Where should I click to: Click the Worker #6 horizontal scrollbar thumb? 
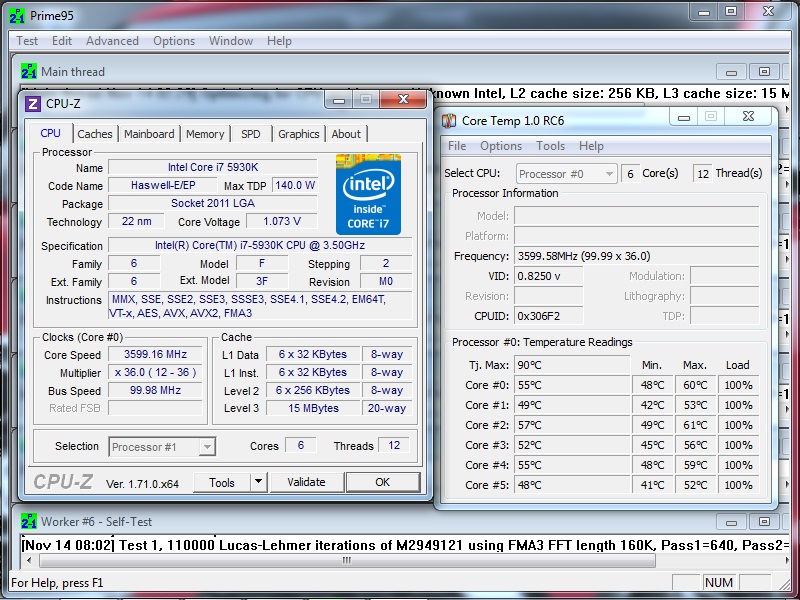pos(347,560)
